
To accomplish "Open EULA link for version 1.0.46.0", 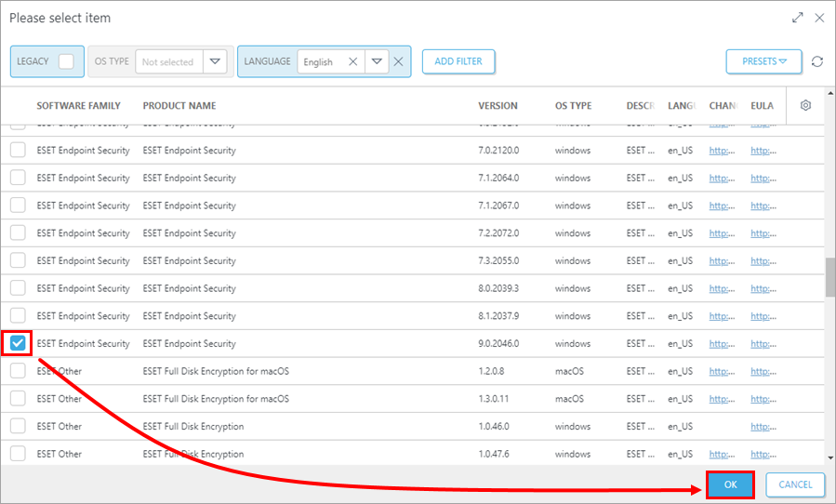I will click(763, 427).
